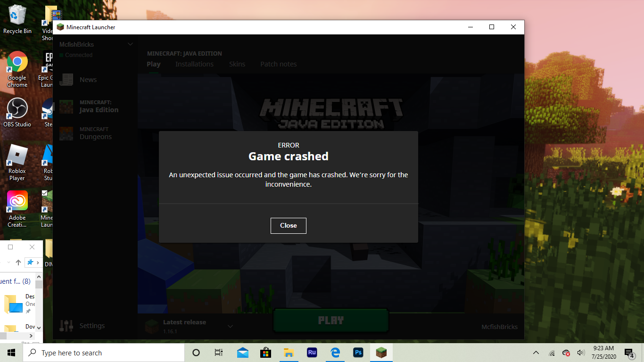
Task: Minimize the Minecraft Launcher window
Action: 470,27
